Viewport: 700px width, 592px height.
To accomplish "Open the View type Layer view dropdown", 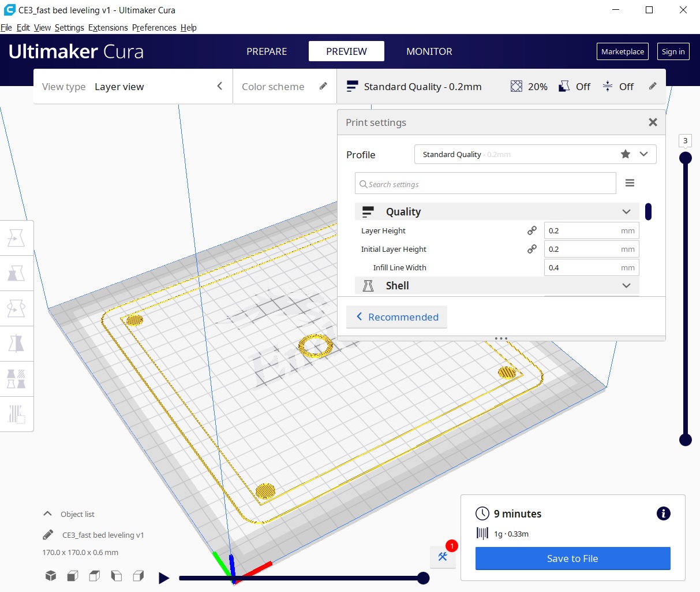I will [133, 87].
